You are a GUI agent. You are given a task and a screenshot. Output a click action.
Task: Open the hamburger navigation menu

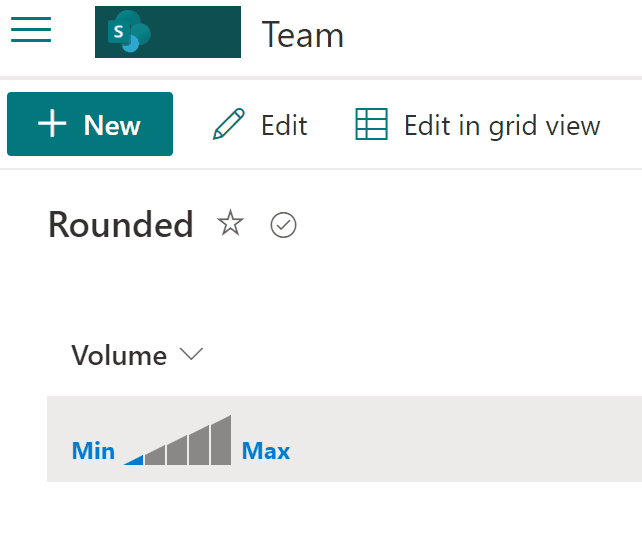tap(31, 29)
